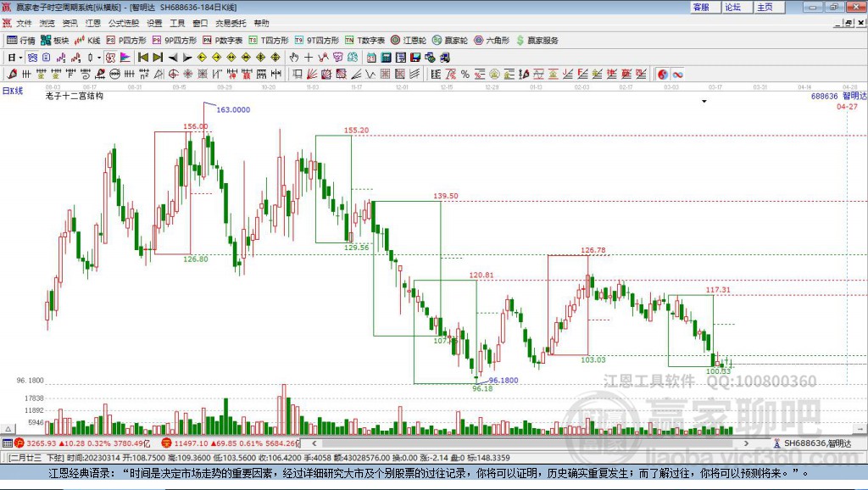Launch the 赢家轮 wheel tool
The image size is (868, 490).
pos(450,41)
